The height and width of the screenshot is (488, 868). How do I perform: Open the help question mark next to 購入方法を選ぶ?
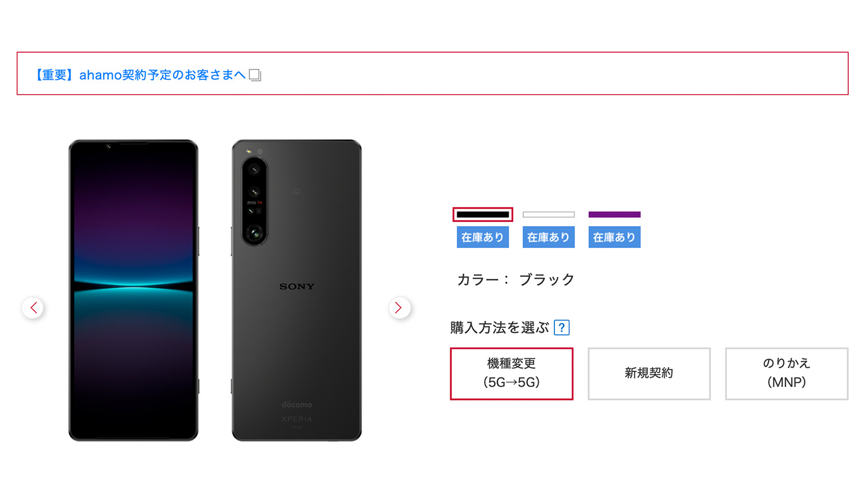pos(561,327)
